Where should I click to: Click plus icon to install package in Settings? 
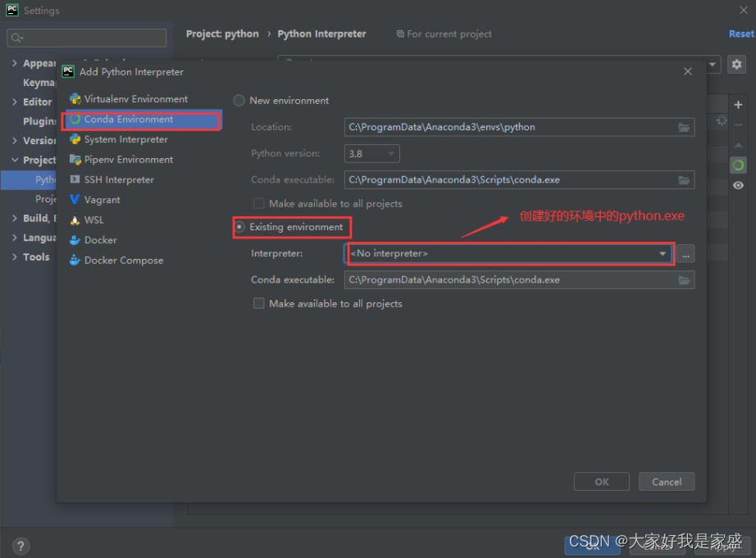coord(738,105)
